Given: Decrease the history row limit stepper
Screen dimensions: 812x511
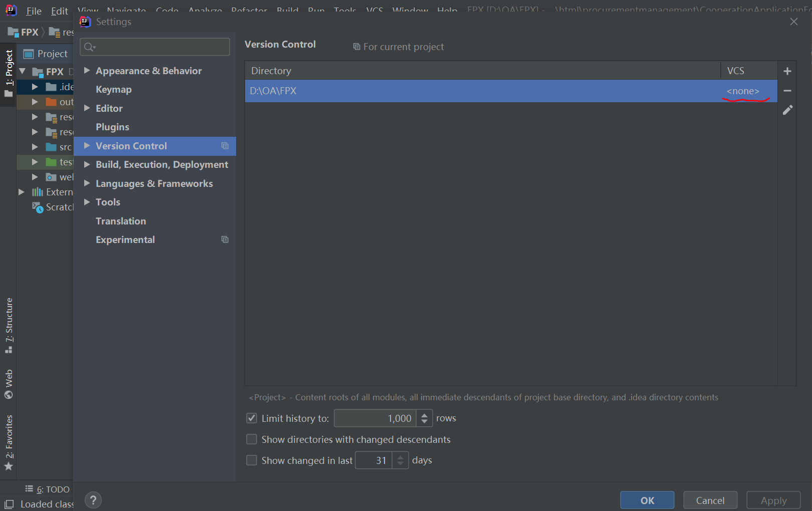Looking at the screenshot, I should pyautogui.click(x=424, y=422).
